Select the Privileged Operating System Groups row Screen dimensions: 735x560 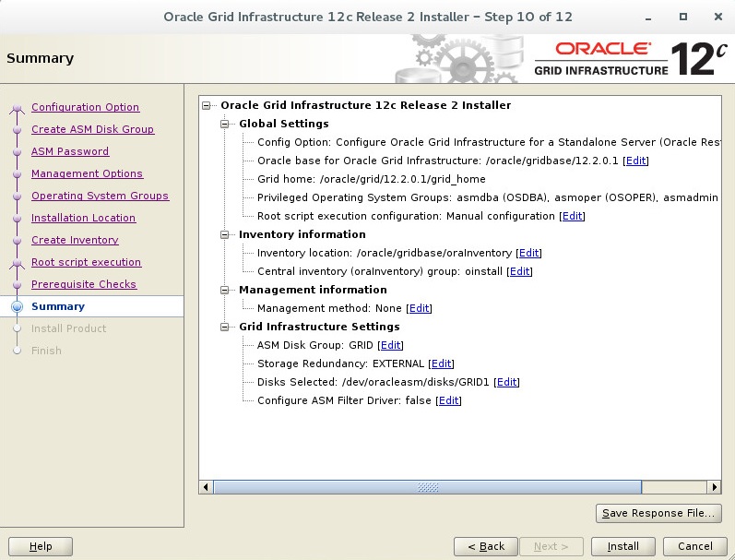[488, 197]
